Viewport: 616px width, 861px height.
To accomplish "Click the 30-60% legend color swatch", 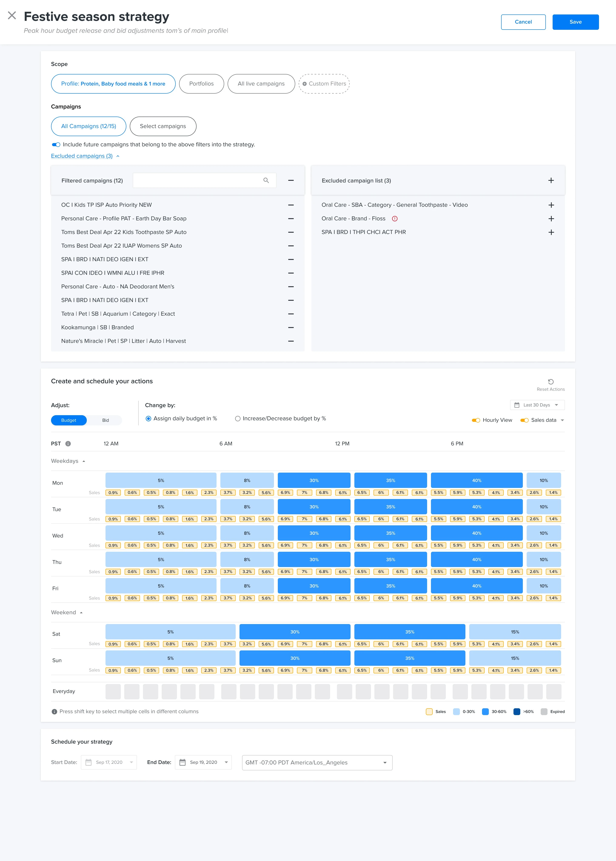I will click(485, 711).
